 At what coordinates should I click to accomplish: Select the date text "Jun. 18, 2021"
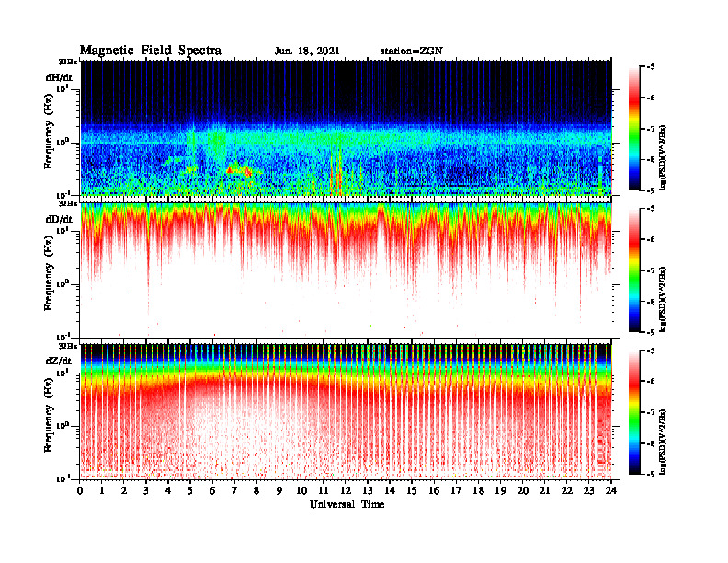(307, 52)
